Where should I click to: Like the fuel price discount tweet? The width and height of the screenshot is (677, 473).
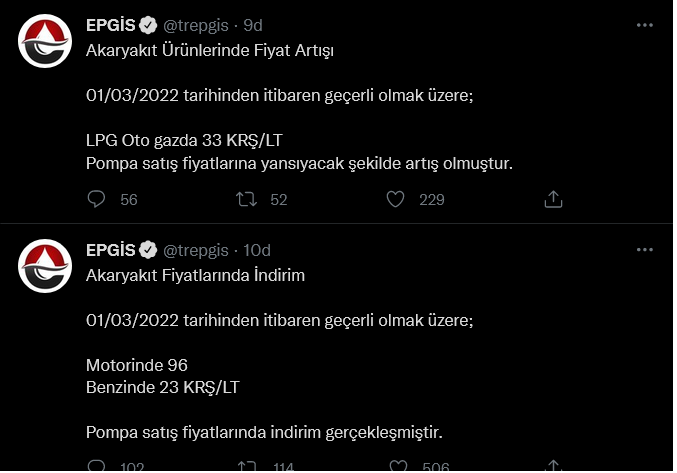(x=397, y=466)
